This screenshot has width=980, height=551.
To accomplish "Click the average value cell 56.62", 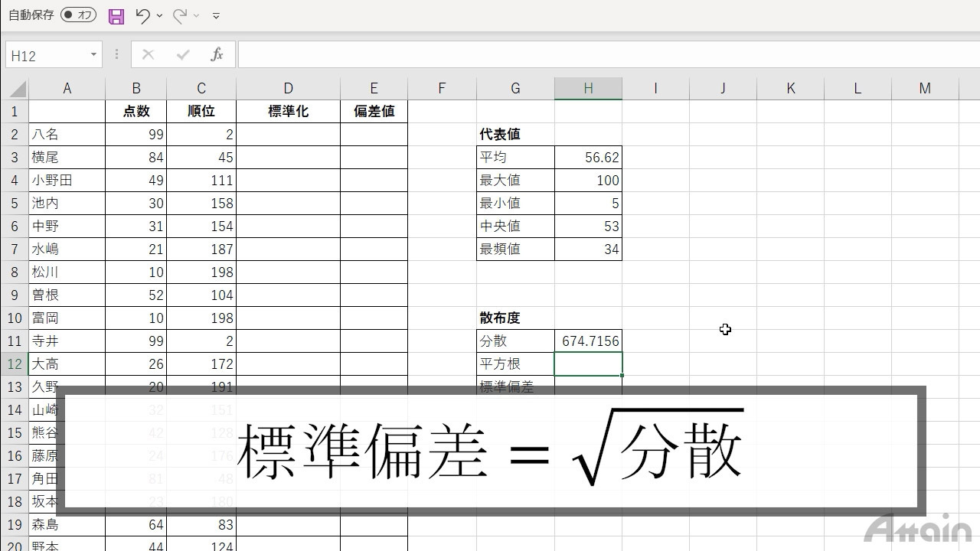I will point(588,158).
